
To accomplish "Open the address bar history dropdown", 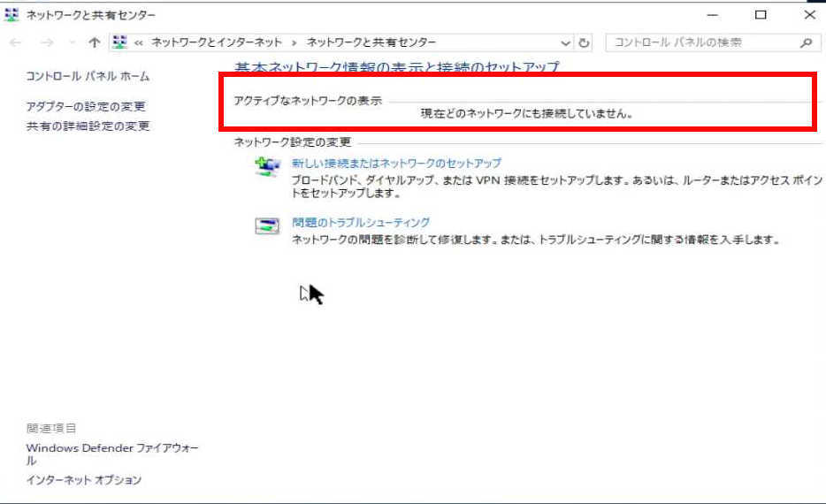I will (565, 43).
